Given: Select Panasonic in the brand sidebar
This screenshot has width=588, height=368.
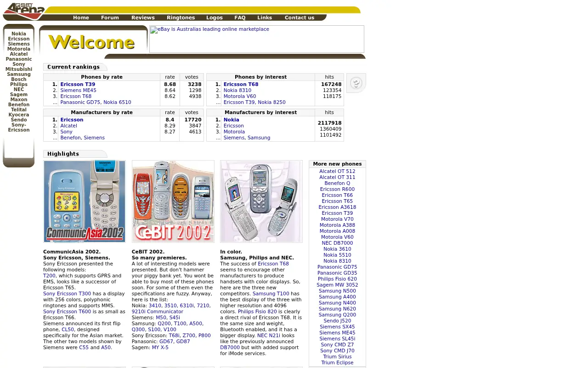Looking at the screenshot, I should tap(19, 59).
